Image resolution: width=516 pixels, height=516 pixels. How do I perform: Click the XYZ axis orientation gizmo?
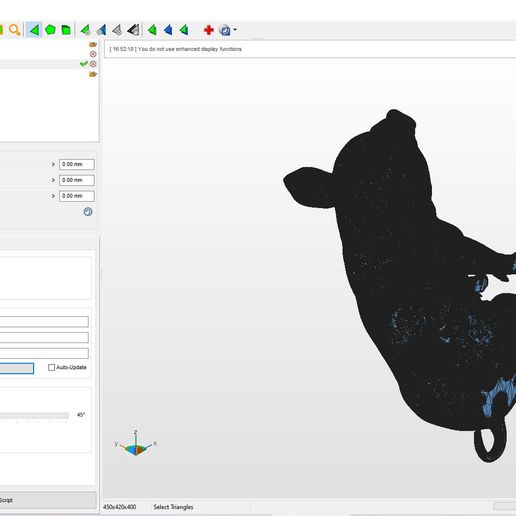coord(135,444)
